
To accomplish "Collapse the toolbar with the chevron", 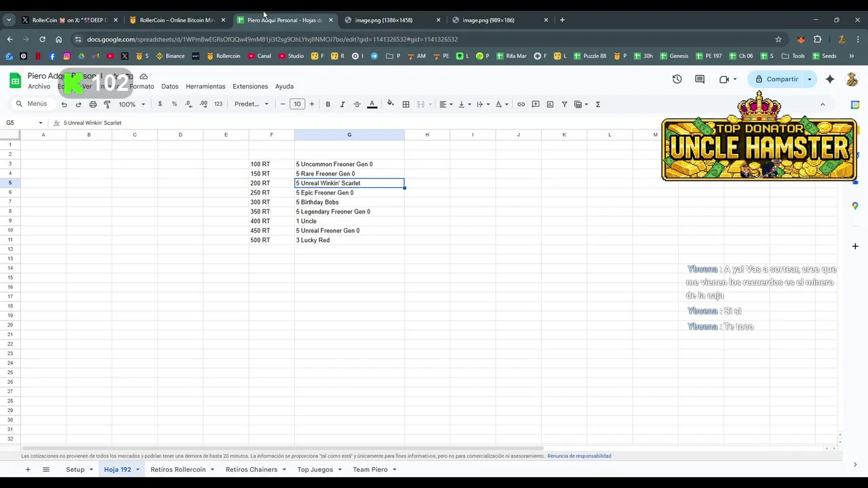I will coord(823,104).
